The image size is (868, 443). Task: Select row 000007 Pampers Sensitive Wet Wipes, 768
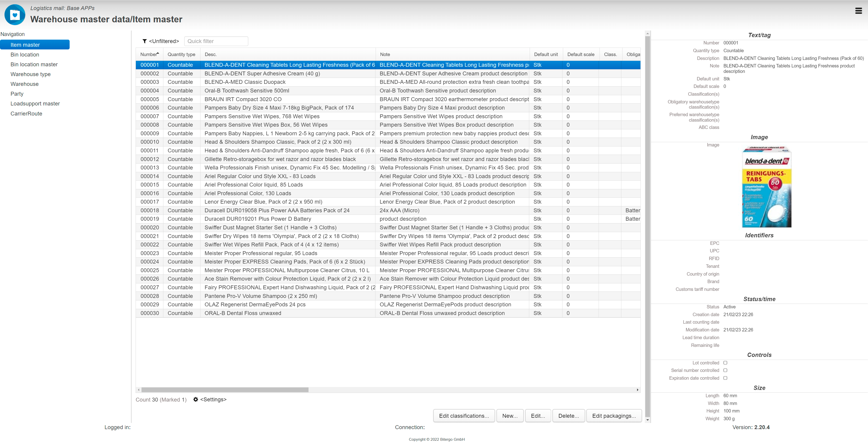point(388,116)
